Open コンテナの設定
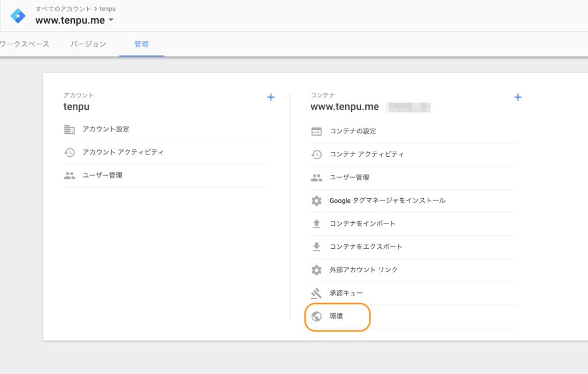Screen dimensions: 588x374 [353, 132]
